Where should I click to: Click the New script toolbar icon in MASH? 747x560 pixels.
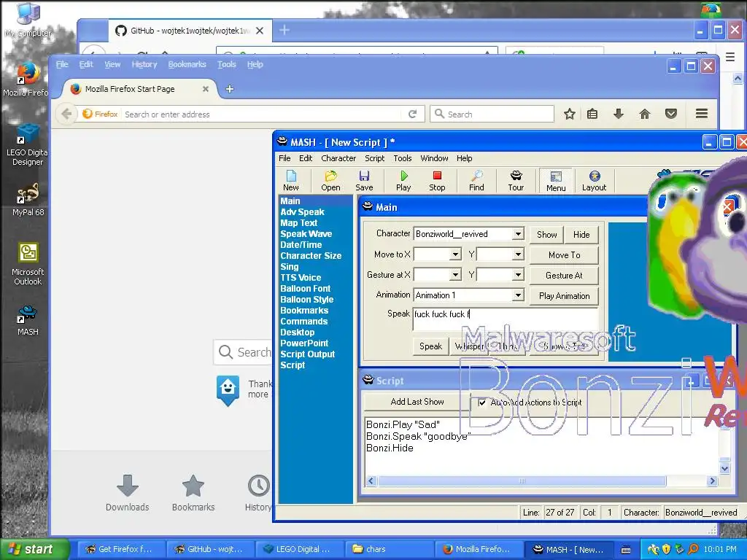click(x=291, y=181)
